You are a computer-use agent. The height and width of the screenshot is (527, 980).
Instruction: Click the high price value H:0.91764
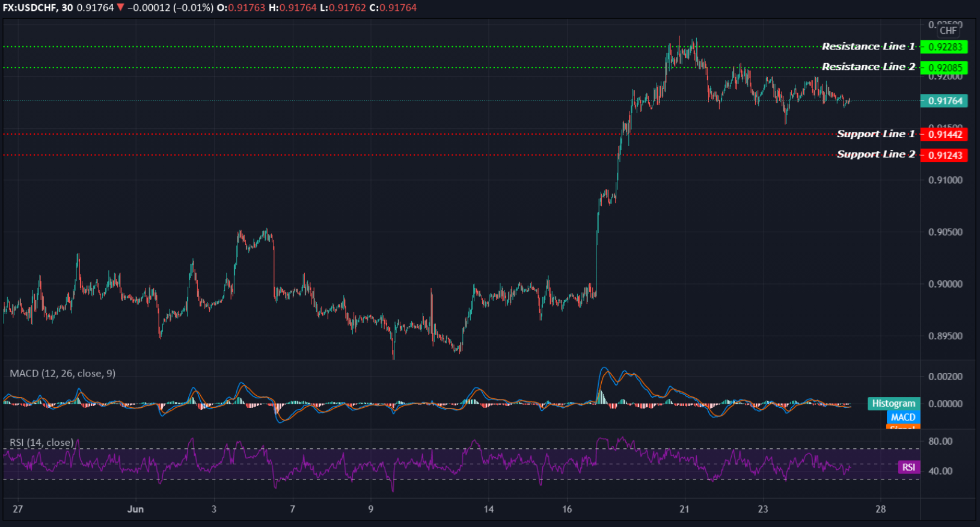pos(292,8)
